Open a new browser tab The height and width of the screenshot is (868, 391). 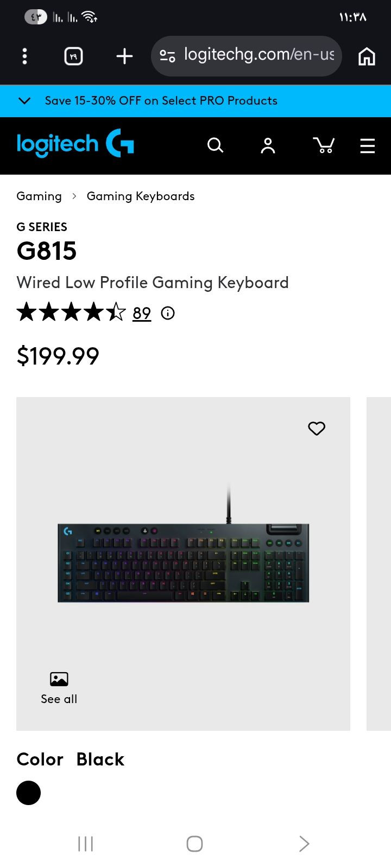124,56
